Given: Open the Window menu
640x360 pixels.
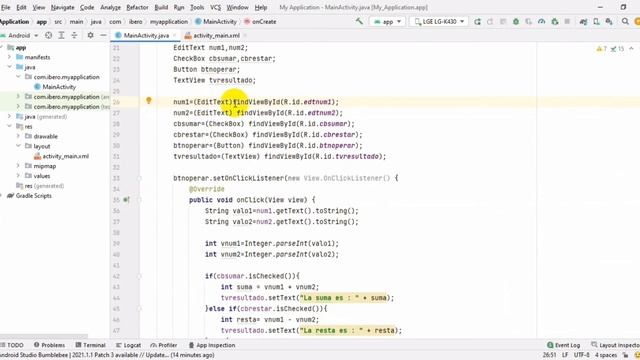Looking at the screenshot, I should [x=238, y=7].
